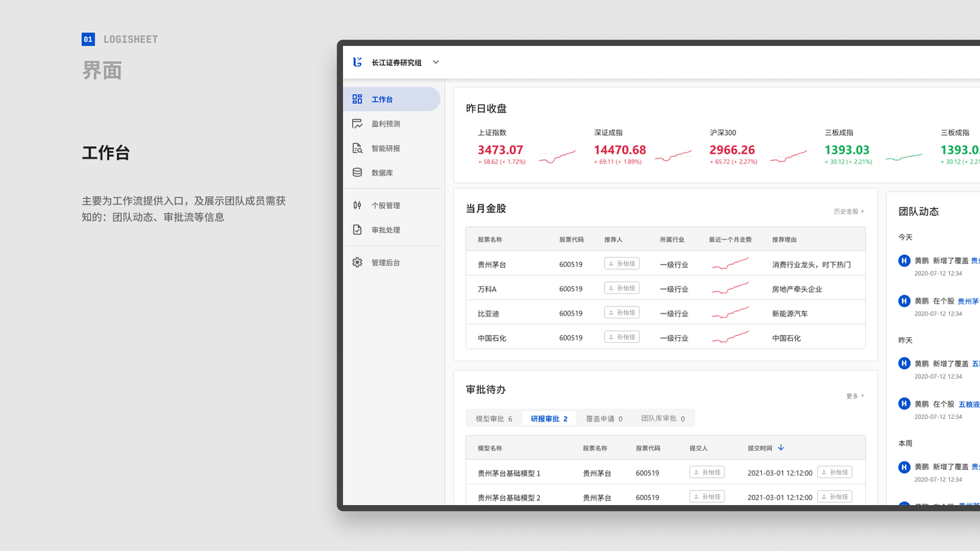
Task: Click 提交时间 column header
Action: pos(760,448)
